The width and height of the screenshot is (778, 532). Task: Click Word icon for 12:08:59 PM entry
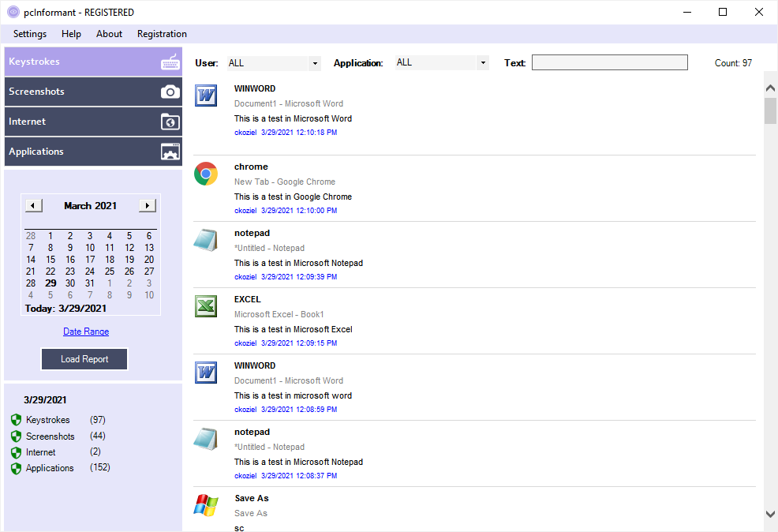click(x=206, y=373)
